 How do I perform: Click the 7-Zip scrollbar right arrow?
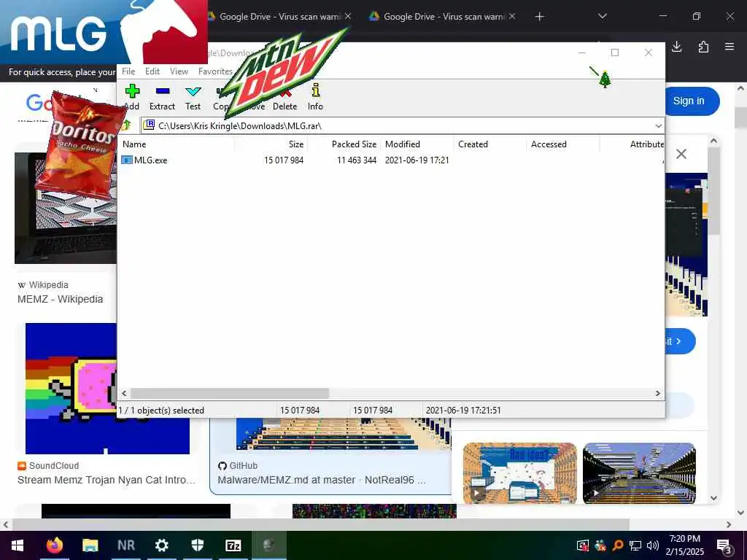tap(657, 393)
